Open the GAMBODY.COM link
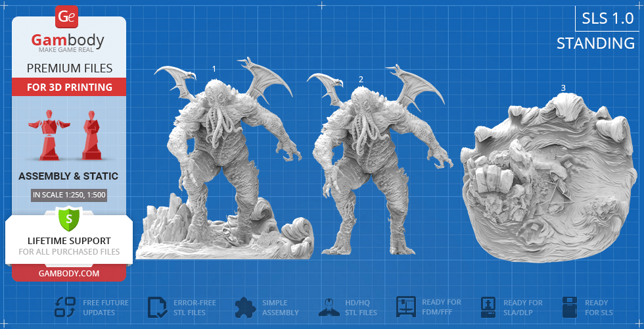Viewport: 644px width, 329px height. pos(69,274)
